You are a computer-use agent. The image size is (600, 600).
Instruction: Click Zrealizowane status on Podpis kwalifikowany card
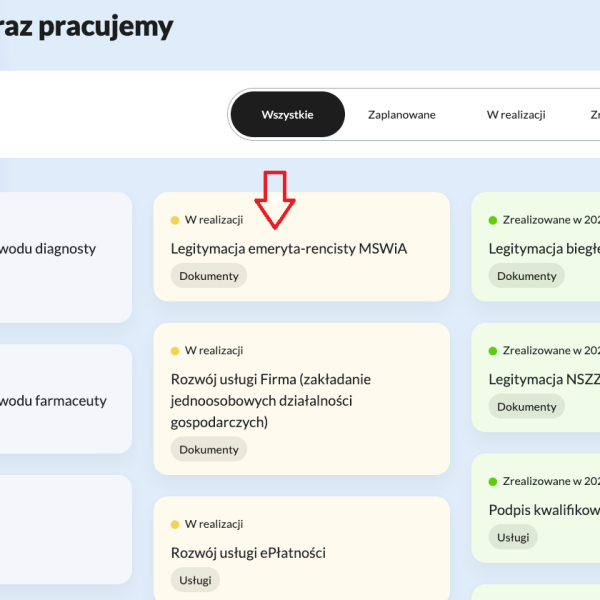(x=551, y=481)
